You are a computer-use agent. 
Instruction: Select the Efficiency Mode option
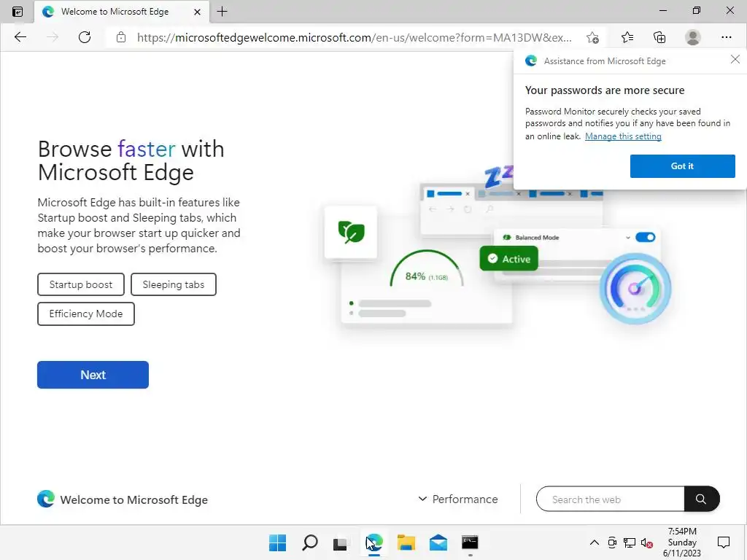[x=86, y=314]
